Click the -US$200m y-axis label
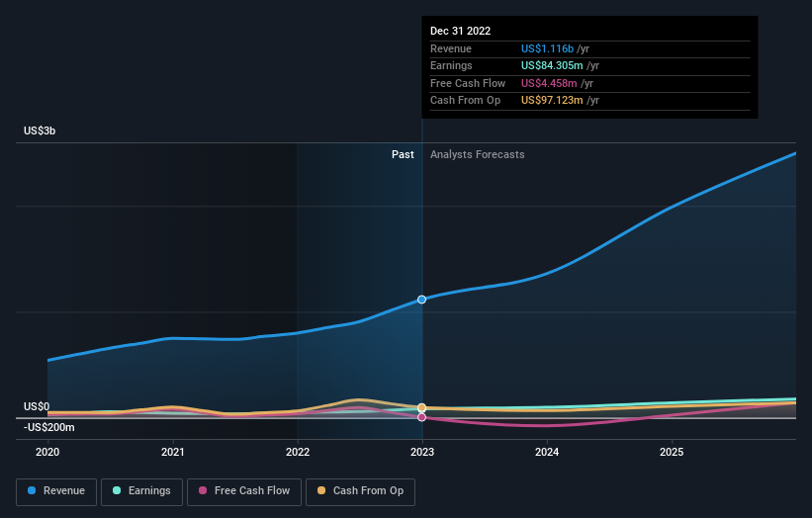This screenshot has height=518, width=812. 49,427
